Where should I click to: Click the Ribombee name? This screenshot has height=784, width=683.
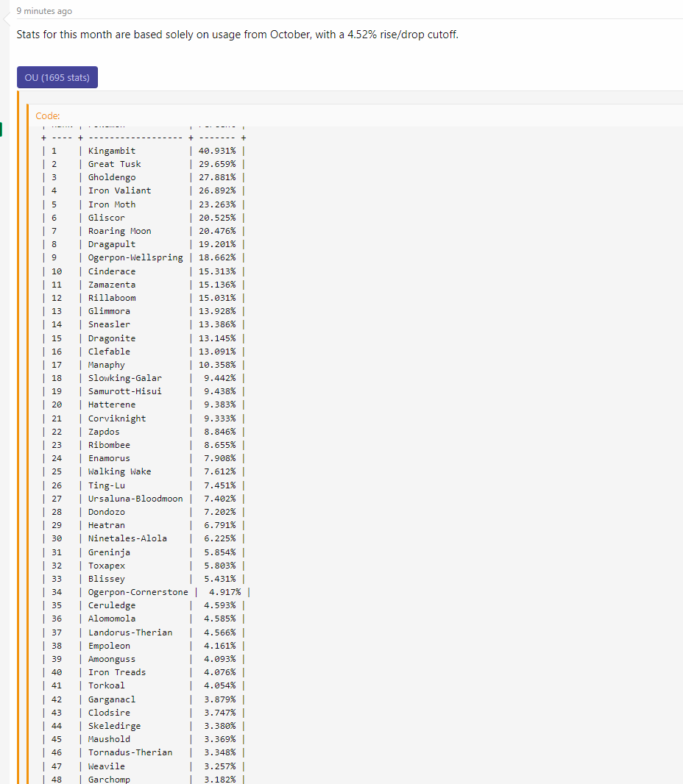109,445
